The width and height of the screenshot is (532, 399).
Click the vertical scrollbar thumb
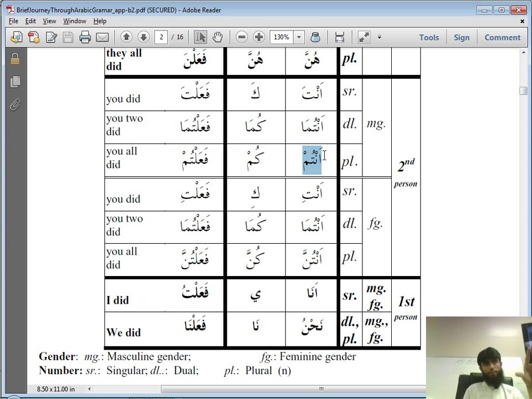523,91
